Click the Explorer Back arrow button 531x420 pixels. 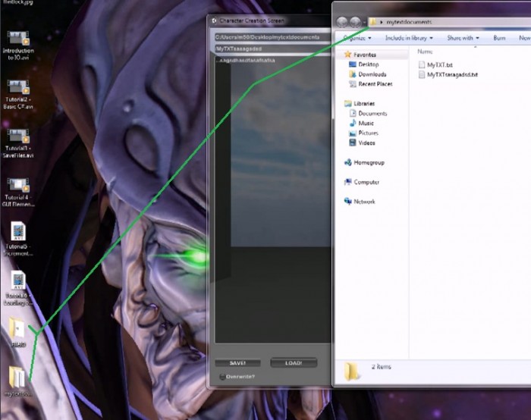click(x=342, y=22)
